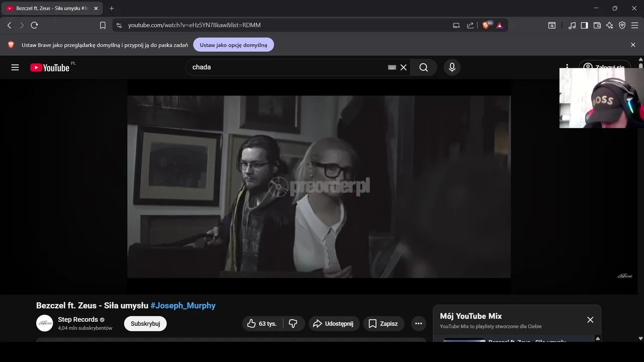The height and width of the screenshot is (362, 644).
Task: Open more actions ellipsis under video
Action: pyautogui.click(x=419, y=324)
